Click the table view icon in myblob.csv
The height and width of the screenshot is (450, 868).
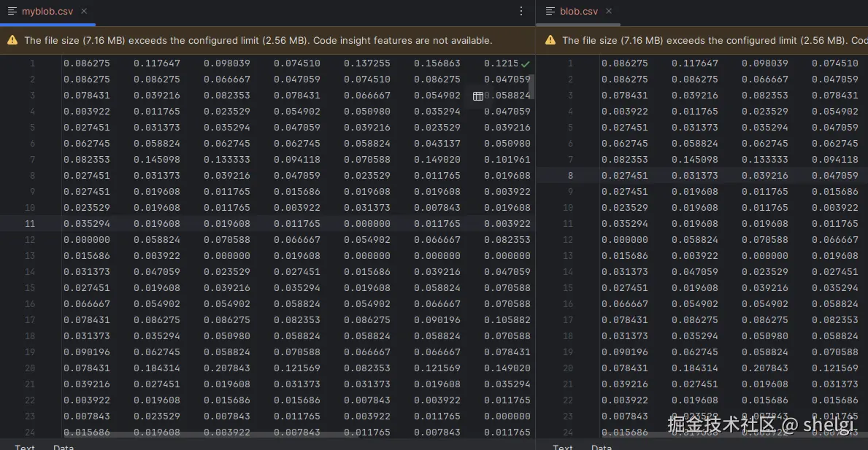tap(477, 96)
